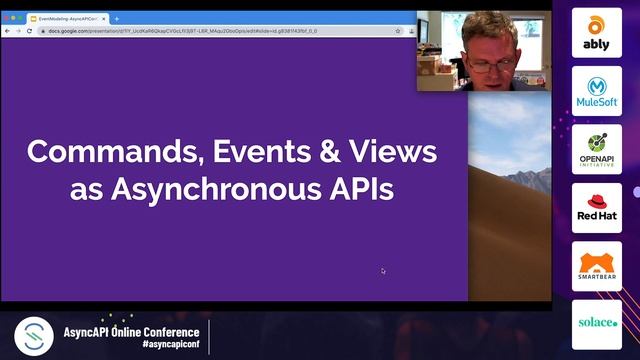Screen dimensions: 640x360
Task: Click the 'AsyncAPI Online Conference' text
Action: pos(131,332)
